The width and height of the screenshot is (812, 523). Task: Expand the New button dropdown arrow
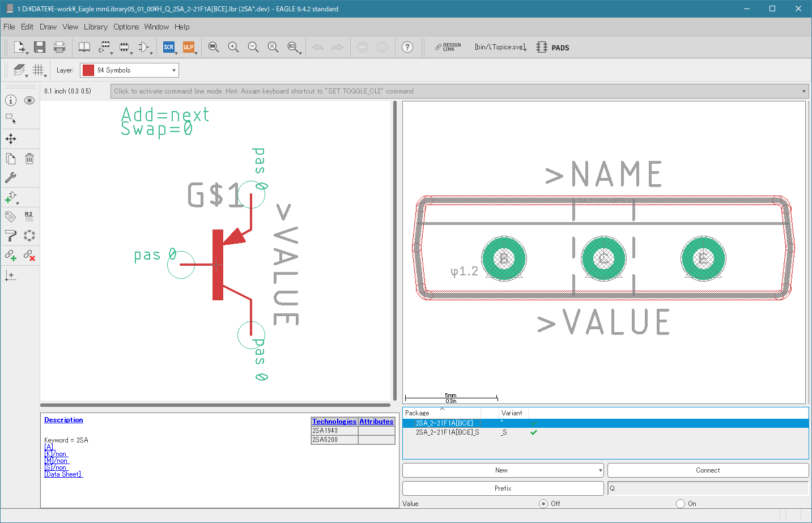click(x=600, y=470)
